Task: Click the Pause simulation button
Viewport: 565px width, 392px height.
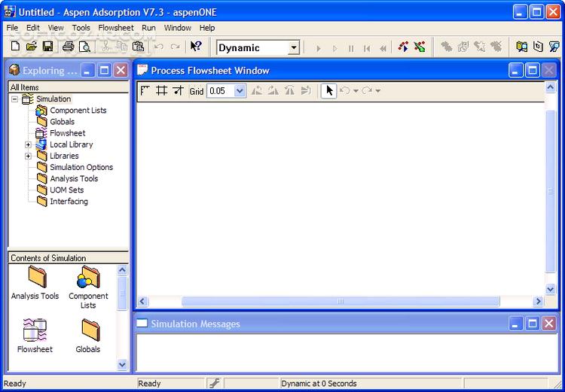Action: click(351, 48)
